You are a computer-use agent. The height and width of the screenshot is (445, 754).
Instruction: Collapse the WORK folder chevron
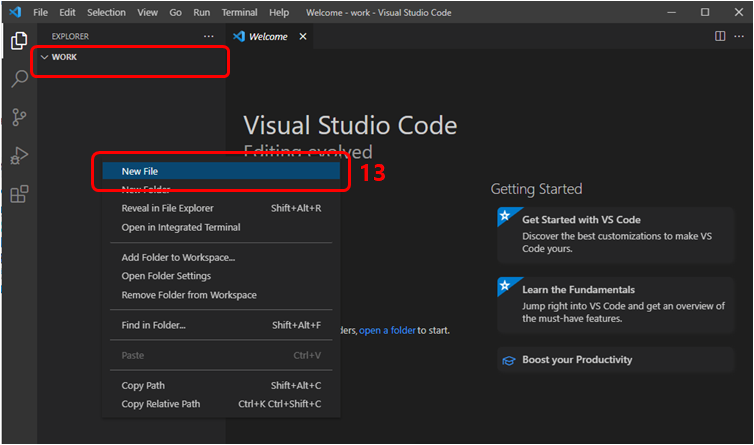(44, 57)
